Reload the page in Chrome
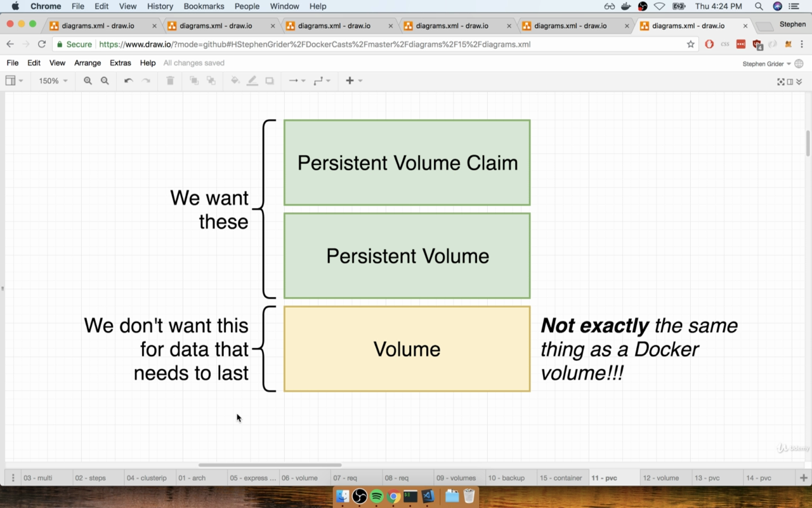 (42, 44)
